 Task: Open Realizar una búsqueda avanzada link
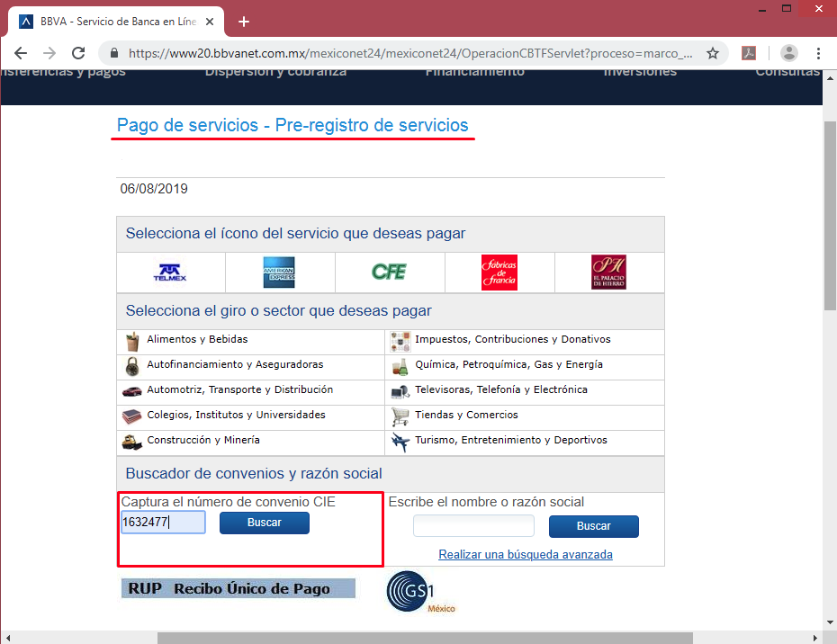(x=526, y=555)
